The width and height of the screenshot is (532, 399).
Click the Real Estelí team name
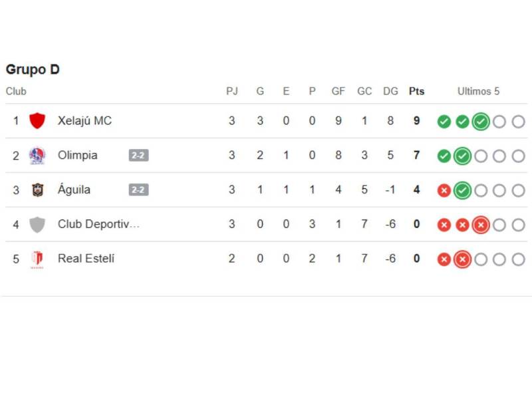click(x=86, y=259)
